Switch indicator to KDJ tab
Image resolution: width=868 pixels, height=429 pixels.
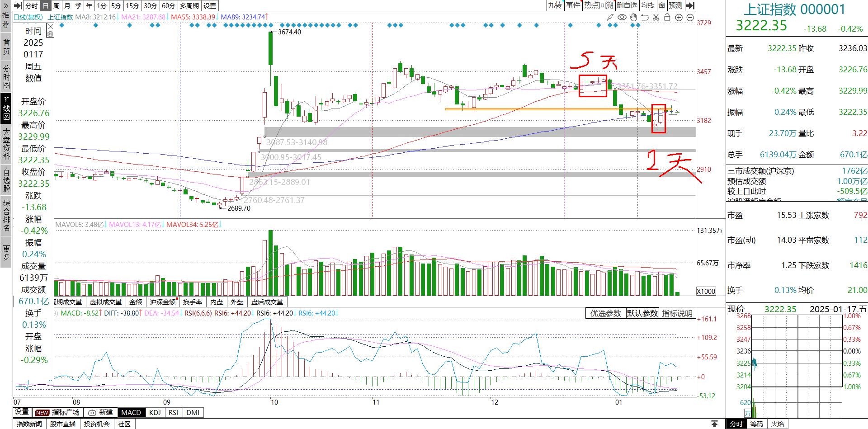(x=155, y=412)
